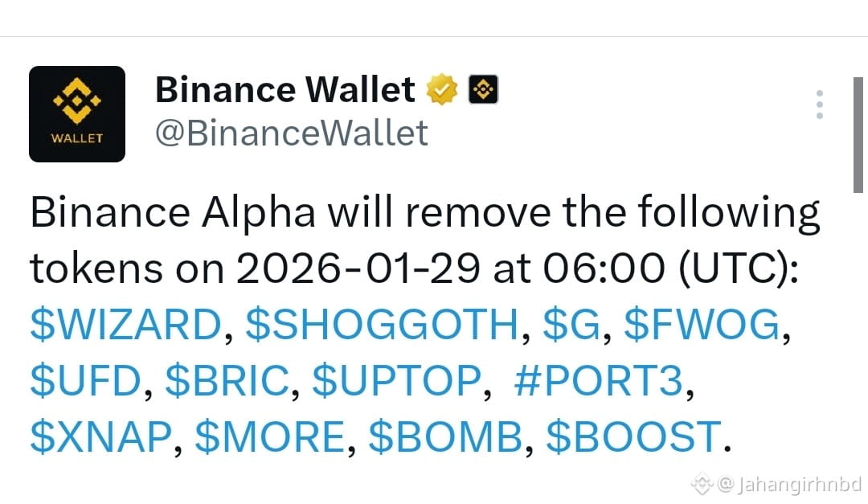868x504 pixels.
Task: Click the Binance affiliate square badge
Action: (x=483, y=89)
